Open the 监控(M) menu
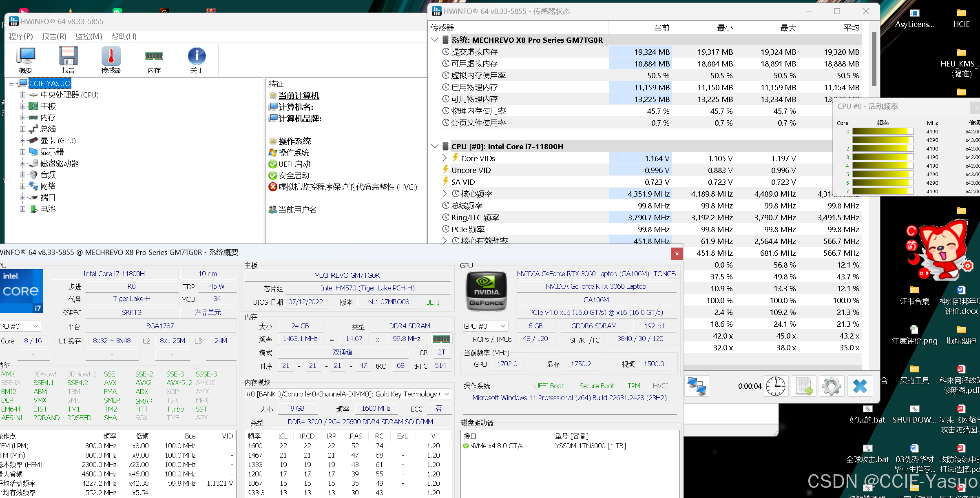Screen dimensions: 980x498 pyautogui.click(x=88, y=37)
